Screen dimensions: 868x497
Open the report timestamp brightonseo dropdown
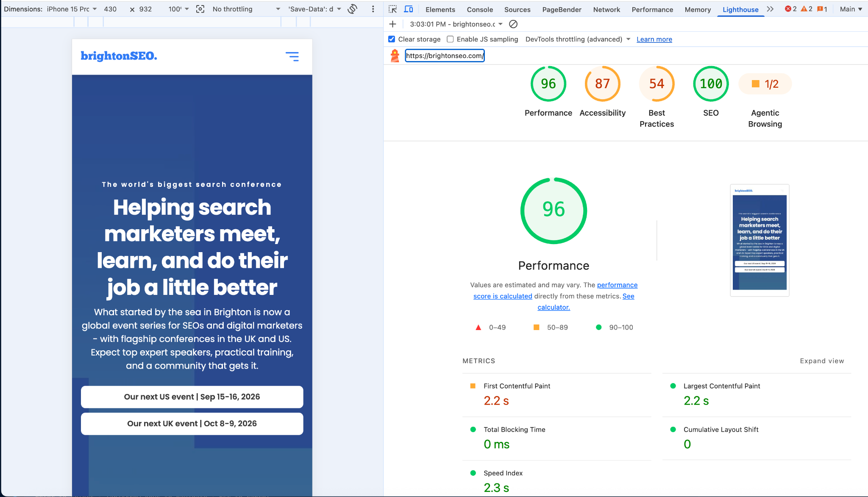456,24
